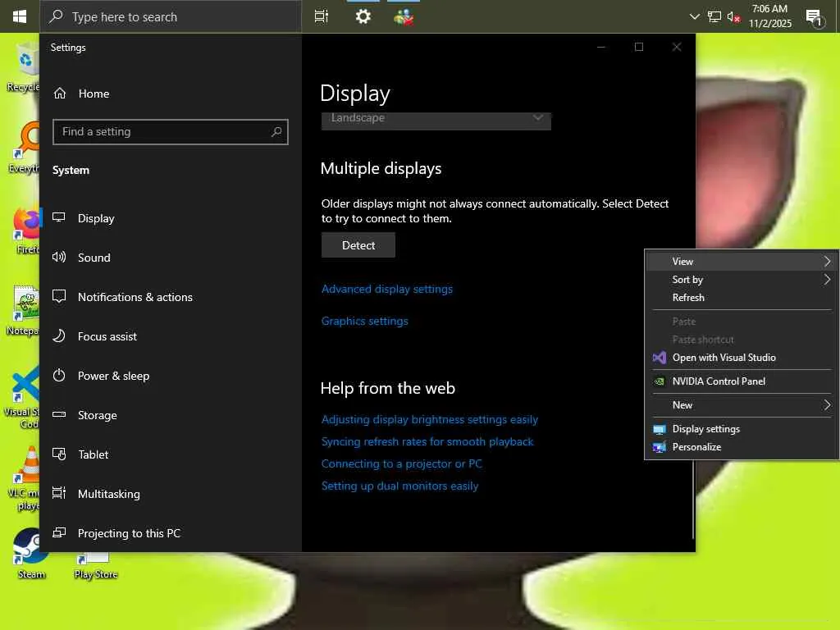Image resolution: width=840 pixels, height=630 pixels.
Task: Show hidden system tray icons
Action: (694, 16)
